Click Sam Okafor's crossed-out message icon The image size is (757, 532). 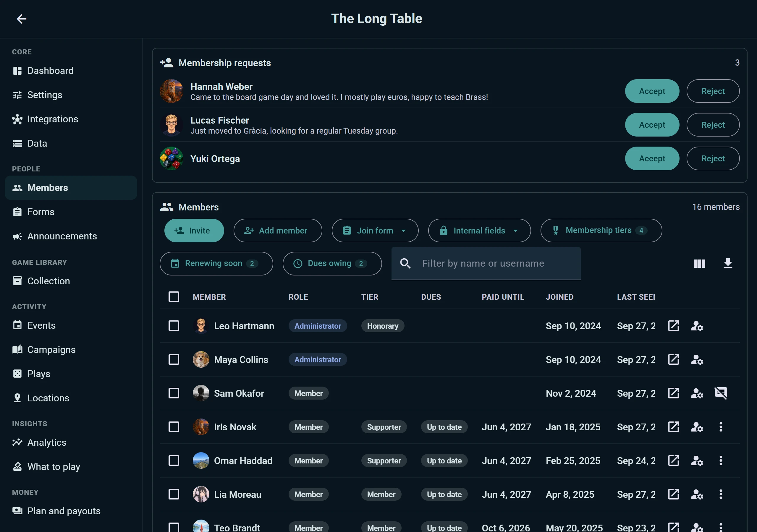click(720, 393)
